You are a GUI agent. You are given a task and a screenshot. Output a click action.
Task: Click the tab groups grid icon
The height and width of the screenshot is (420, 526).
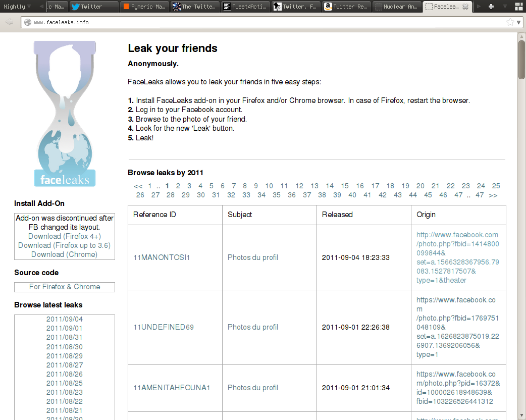(518, 7)
